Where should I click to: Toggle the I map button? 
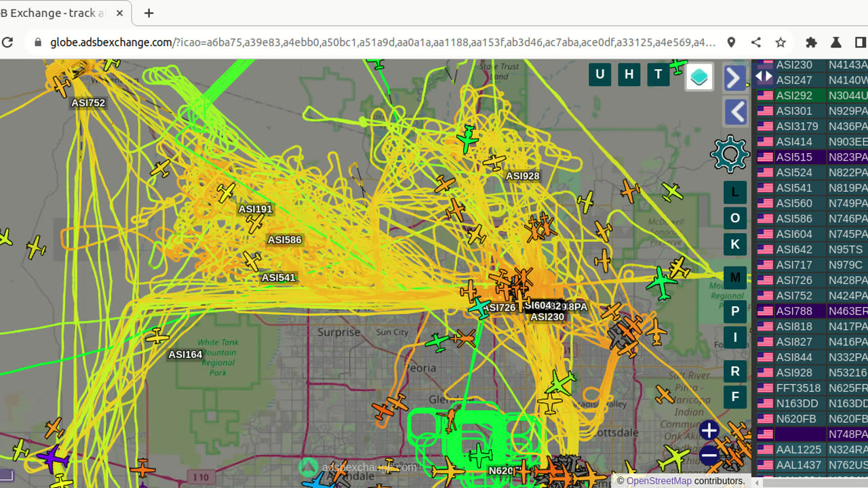click(735, 338)
